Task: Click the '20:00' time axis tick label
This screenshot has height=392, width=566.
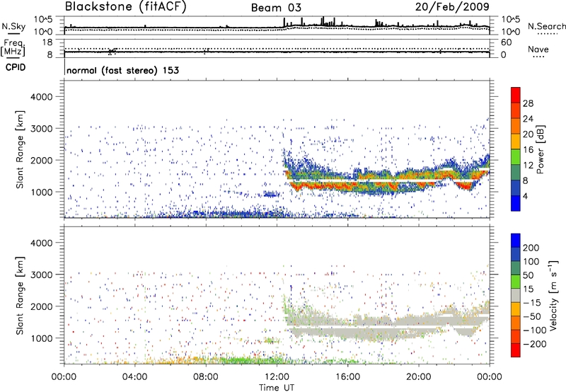Action: [x=418, y=377]
